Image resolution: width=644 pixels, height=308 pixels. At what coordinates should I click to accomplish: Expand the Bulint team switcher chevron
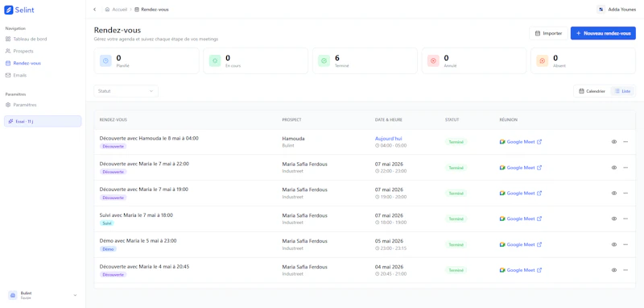click(75, 295)
